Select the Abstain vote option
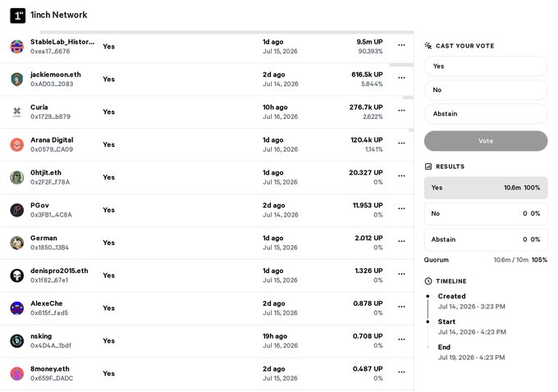The height and width of the screenshot is (392, 558). click(486, 114)
